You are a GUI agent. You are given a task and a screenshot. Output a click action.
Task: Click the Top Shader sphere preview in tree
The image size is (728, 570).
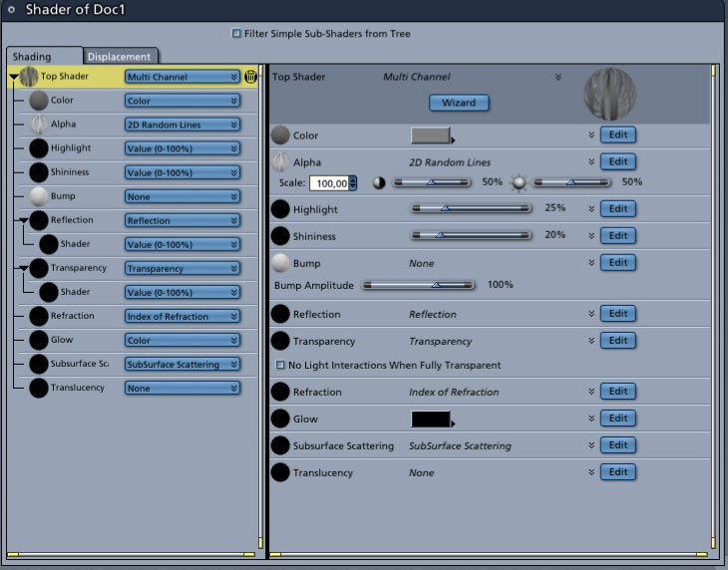click(x=29, y=77)
